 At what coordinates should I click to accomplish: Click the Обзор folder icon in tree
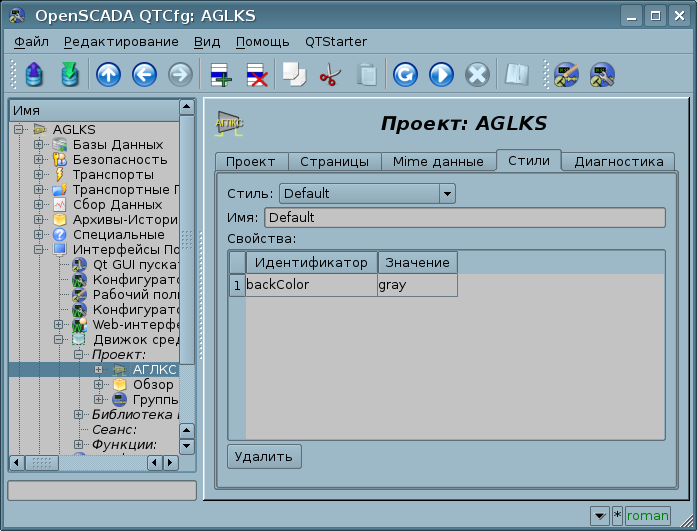click(x=120, y=384)
